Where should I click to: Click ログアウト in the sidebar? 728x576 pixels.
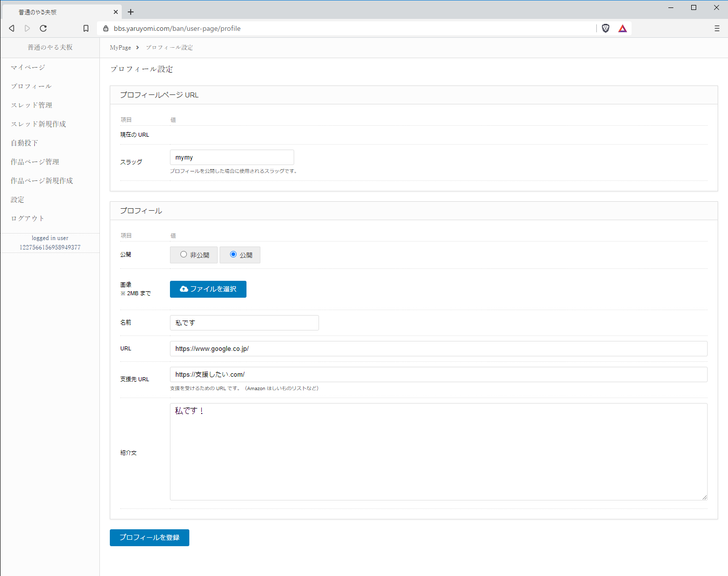pyautogui.click(x=27, y=218)
